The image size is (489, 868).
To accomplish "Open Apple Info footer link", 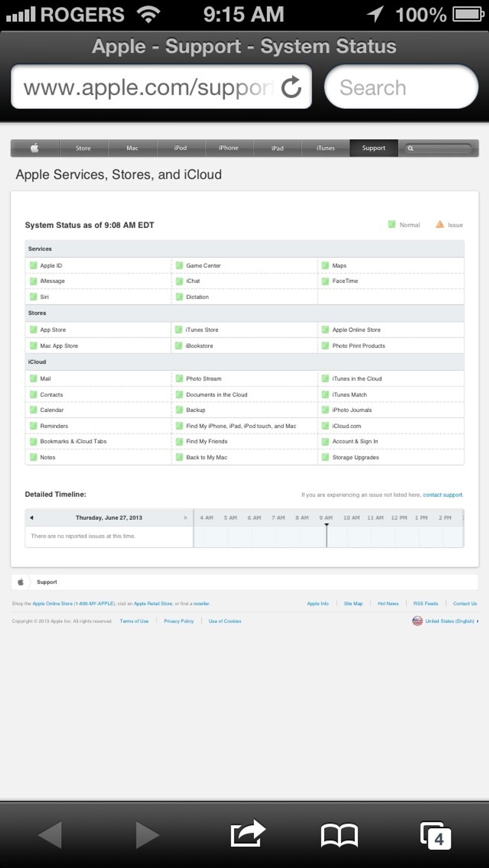I will pyautogui.click(x=318, y=604).
